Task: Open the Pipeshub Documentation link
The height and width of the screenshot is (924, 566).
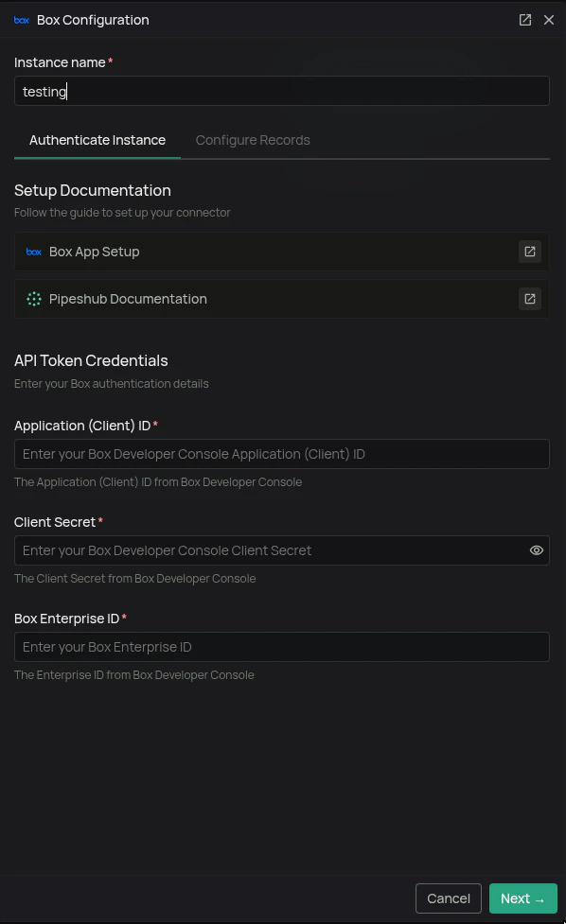Action: pos(282,299)
